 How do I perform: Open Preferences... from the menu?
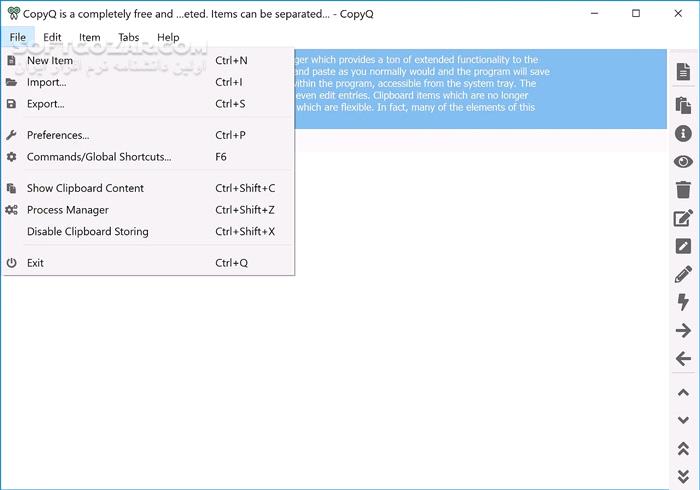pyautogui.click(x=148, y=135)
